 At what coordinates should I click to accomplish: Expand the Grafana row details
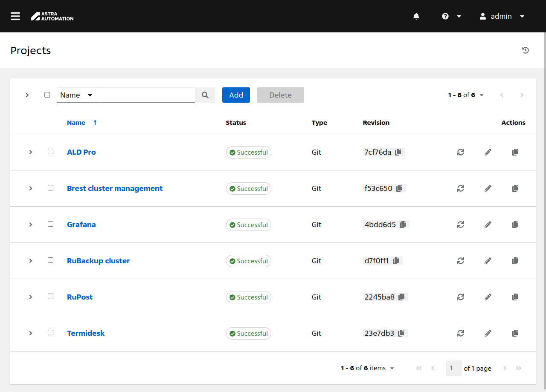point(31,225)
